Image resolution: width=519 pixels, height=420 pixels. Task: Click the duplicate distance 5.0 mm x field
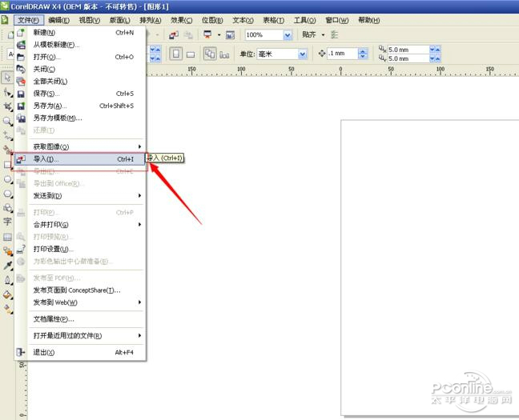408,50
